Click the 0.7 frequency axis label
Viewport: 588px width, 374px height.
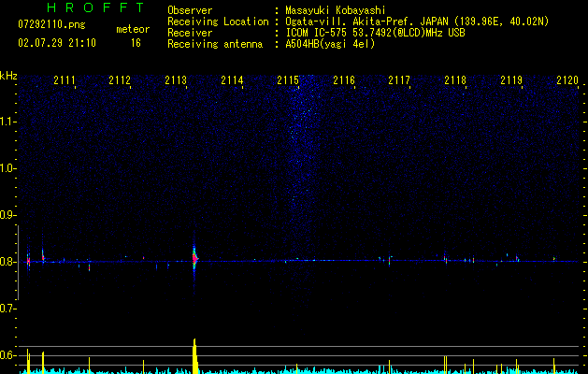7,309
